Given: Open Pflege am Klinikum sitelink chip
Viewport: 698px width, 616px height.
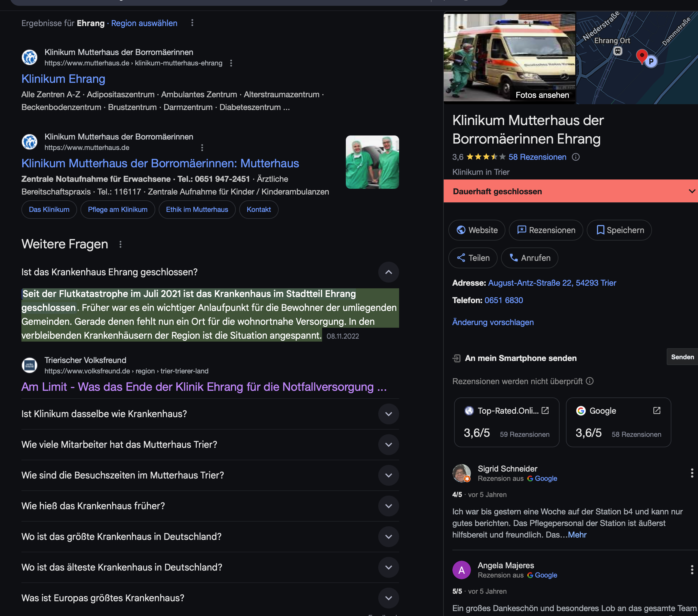Looking at the screenshot, I should click(118, 210).
